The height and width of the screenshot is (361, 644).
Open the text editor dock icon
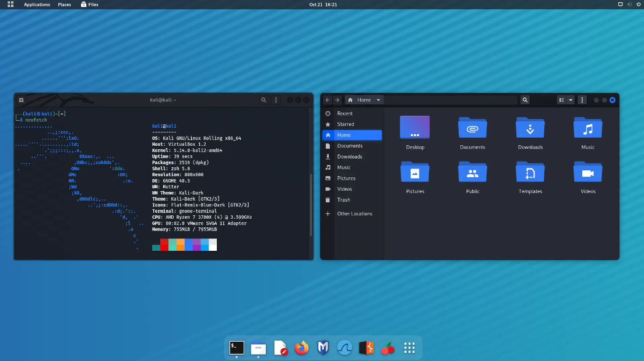[280, 348]
